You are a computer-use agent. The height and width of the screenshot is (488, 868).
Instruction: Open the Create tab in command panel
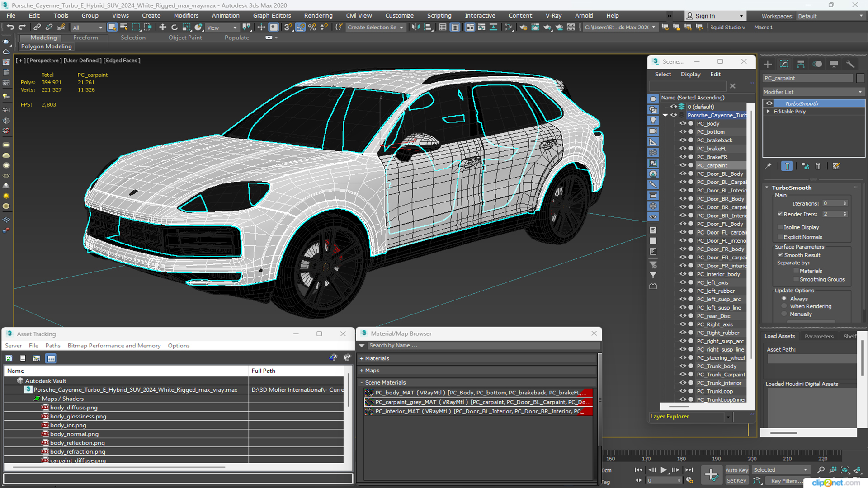(x=768, y=64)
